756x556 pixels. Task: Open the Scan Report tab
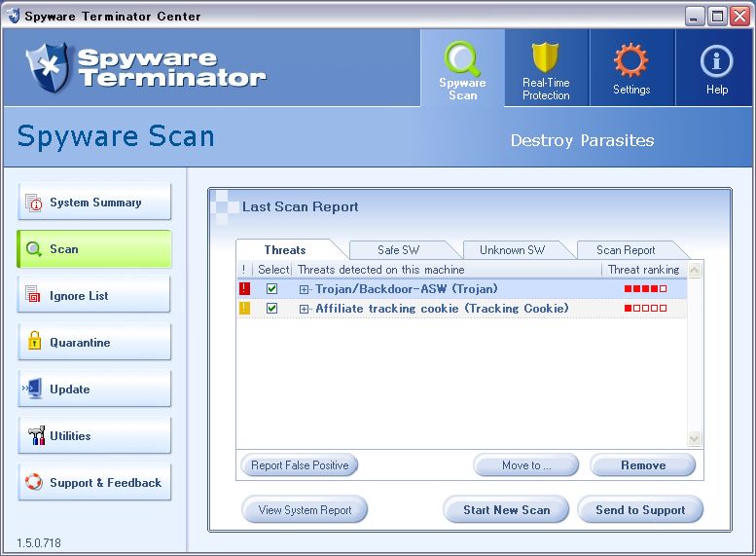coord(626,250)
